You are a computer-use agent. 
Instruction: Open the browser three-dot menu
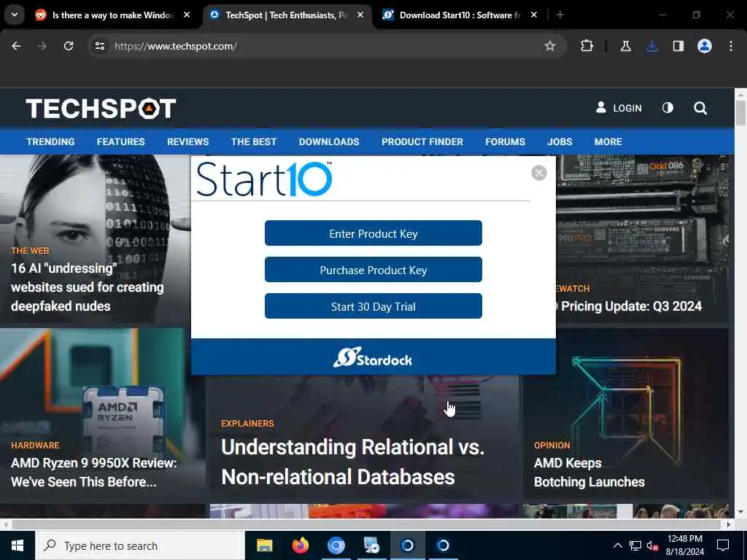731,46
